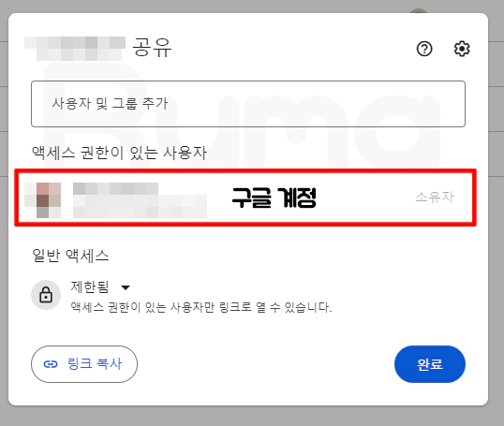Screen dimensions: 504x426
Task: Select the owner account row
Action: [245, 198]
